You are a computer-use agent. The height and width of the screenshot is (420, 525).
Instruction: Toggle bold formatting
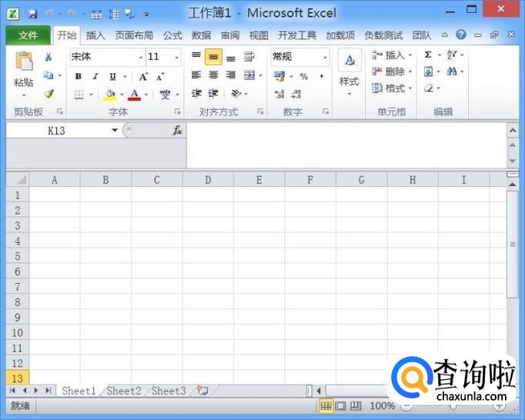click(x=79, y=76)
